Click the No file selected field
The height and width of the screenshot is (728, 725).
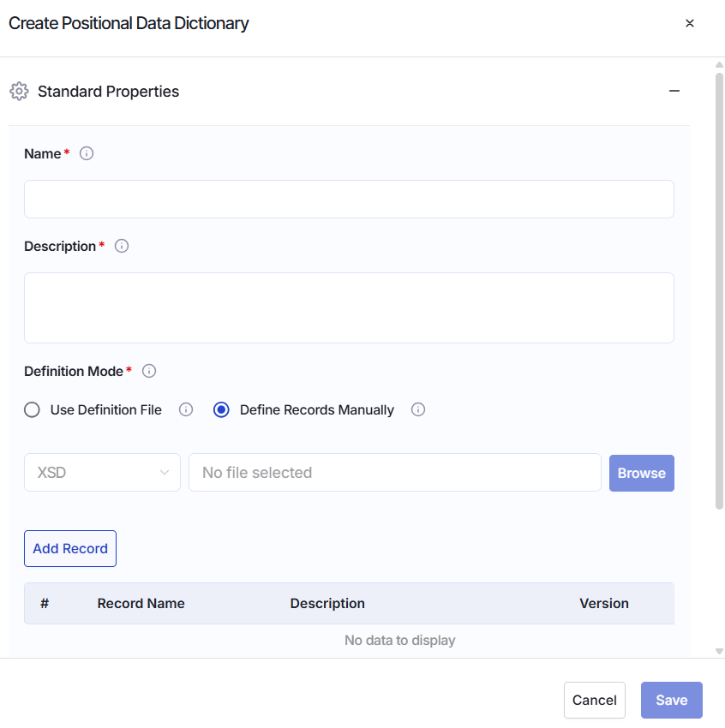click(395, 473)
